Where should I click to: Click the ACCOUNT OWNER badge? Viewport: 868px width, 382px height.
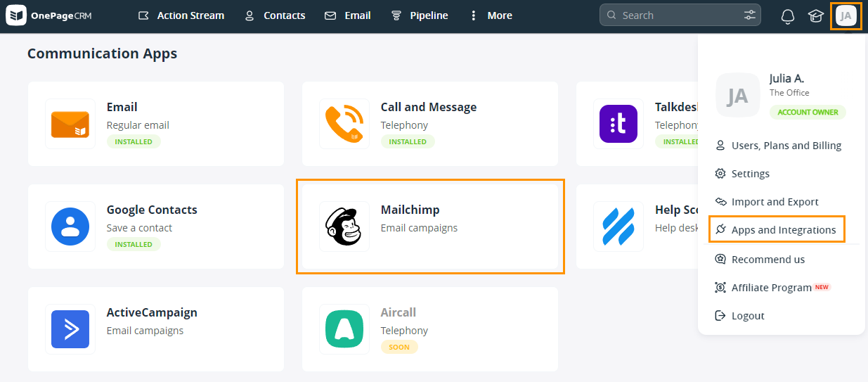(808, 112)
